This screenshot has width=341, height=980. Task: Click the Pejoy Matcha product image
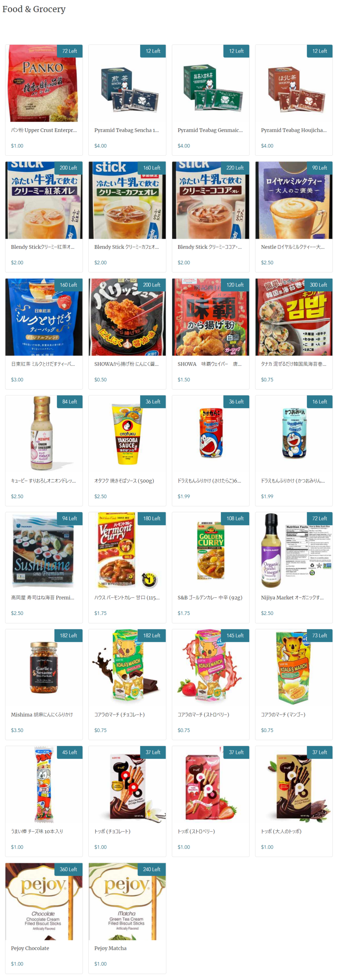pyautogui.click(x=127, y=901)
